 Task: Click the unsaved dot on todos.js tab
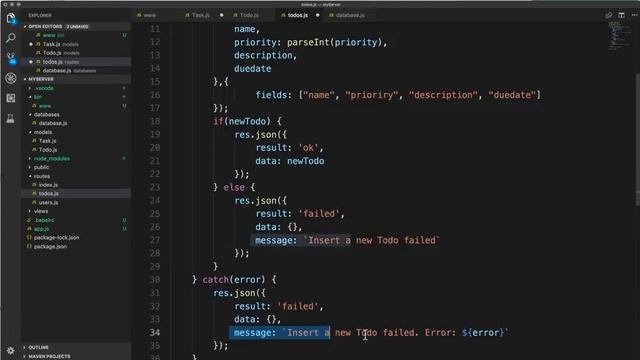pyautogui.click(x=318, y=15)
